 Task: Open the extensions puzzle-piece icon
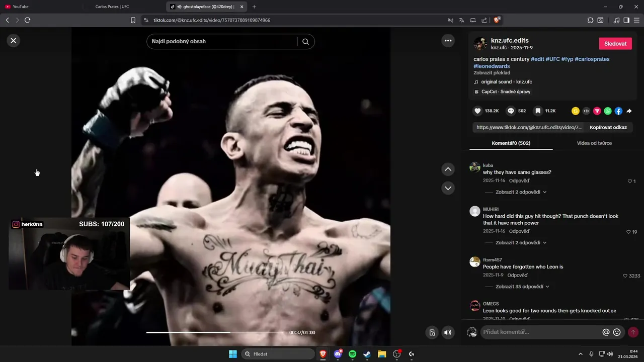tap(590, 20)
